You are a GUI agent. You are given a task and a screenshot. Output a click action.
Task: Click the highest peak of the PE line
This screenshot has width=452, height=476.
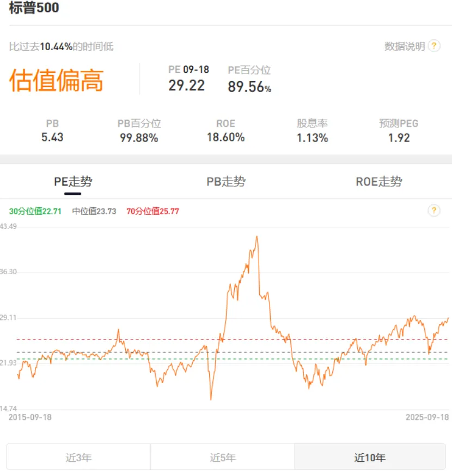tap(256, 237)
